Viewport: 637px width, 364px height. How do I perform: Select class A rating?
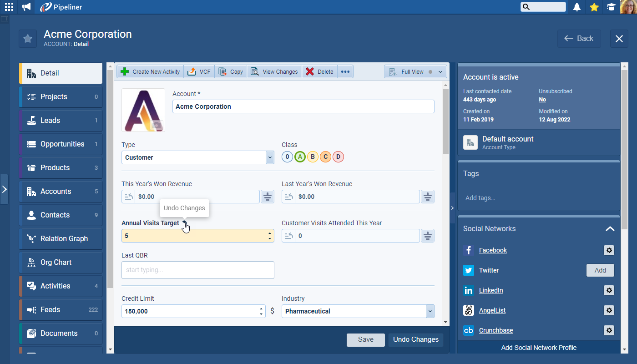[299, 157]
